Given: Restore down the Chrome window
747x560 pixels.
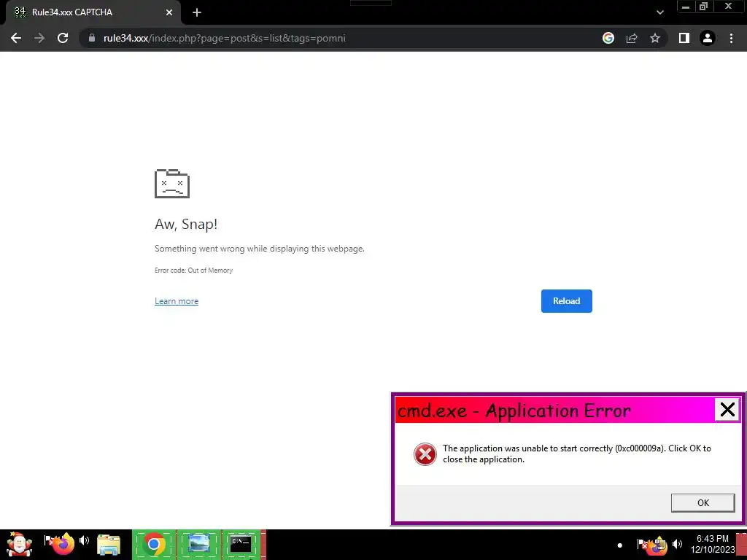Looking at the screenshot, I should click(704, 7).
